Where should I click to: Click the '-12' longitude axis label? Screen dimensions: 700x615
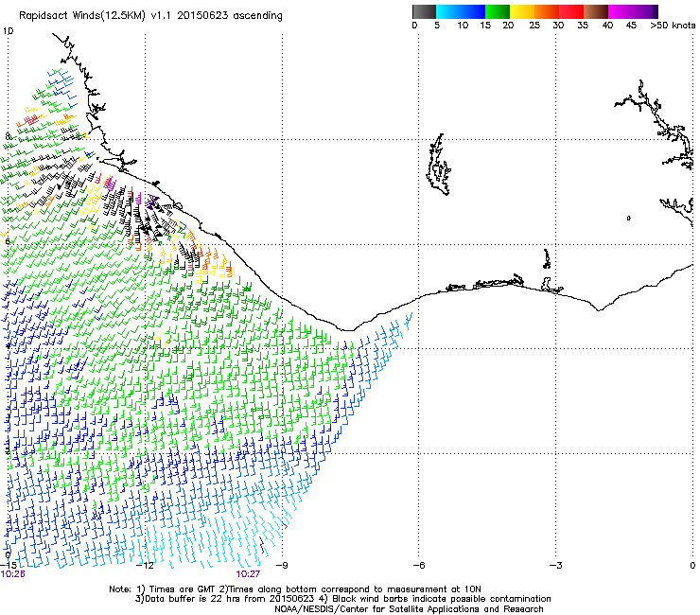point(145,566)
